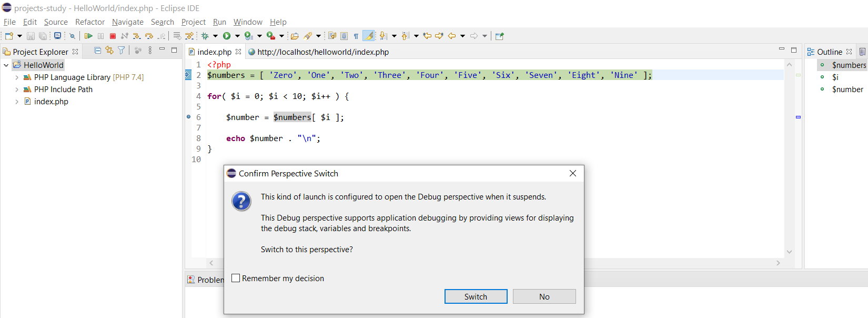This screenshot has width=868, height=318.
Task: Click the Skip All Breakpoints icon
Action: point(72,36)
